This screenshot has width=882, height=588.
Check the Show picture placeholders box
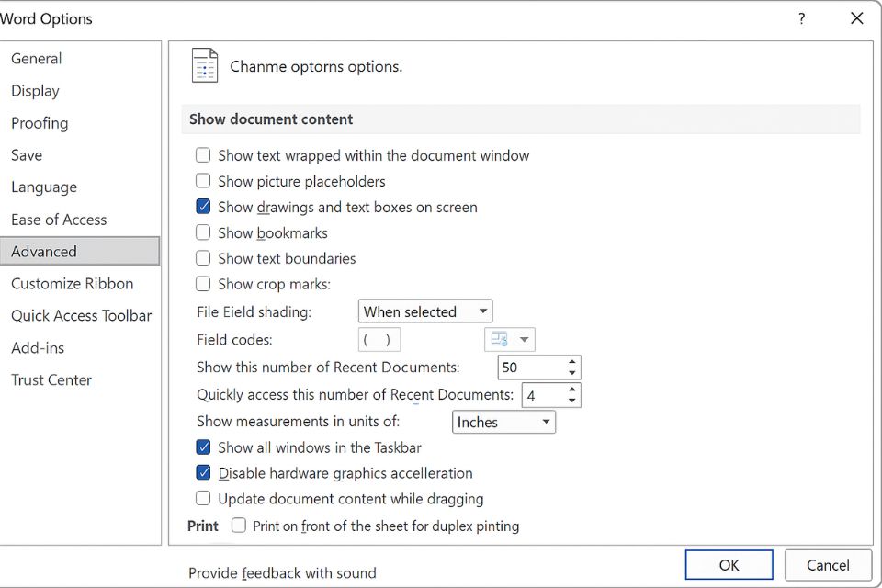[x=203, y=182]
